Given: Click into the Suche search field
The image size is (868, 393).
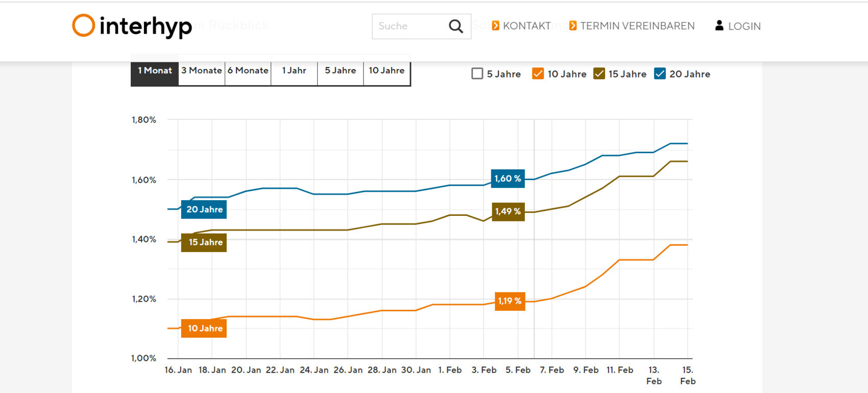Looking at the screenshot, I should (408, 26).
